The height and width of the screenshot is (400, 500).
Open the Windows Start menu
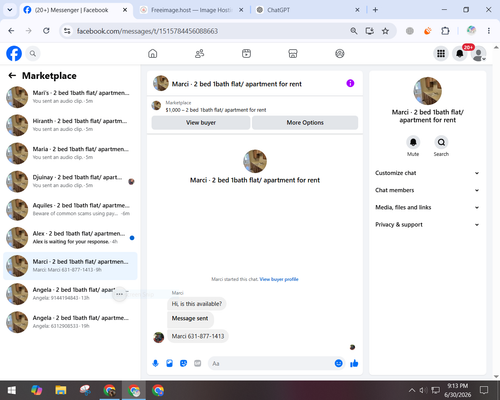(12, 390)
